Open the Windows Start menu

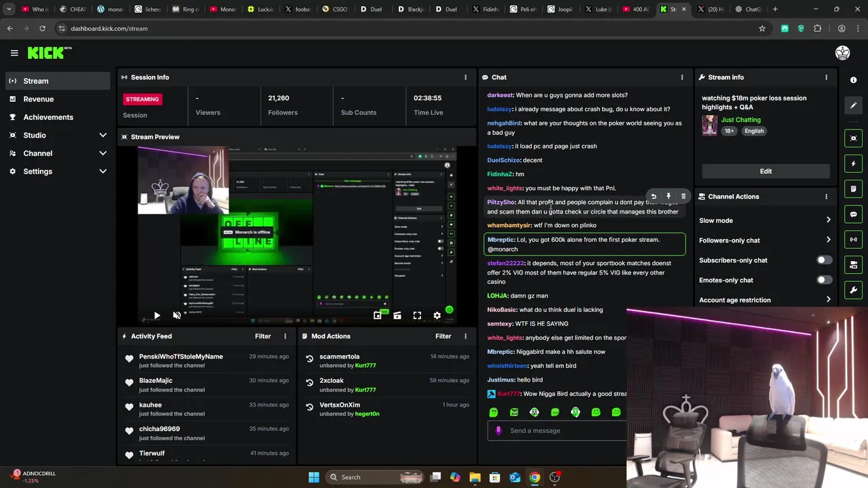[314, 477]
